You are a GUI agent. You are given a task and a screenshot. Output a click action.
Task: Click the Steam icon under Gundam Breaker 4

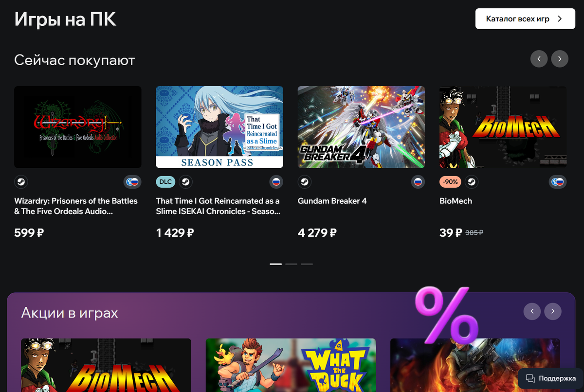(x=304, y=182)
